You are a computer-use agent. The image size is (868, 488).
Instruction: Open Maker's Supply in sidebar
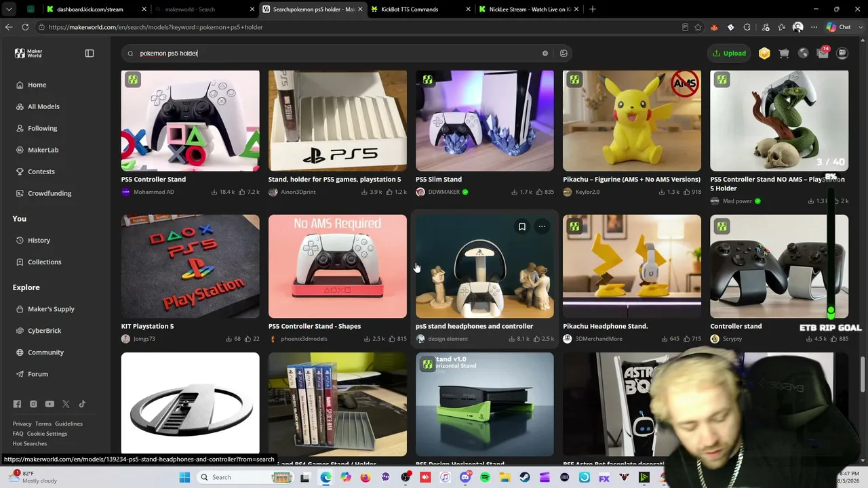pyautogui.click(x=51, y=309)
